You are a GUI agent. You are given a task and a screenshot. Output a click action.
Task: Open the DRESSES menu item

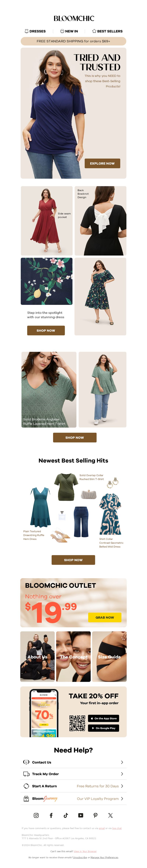(x=35, y=31)
